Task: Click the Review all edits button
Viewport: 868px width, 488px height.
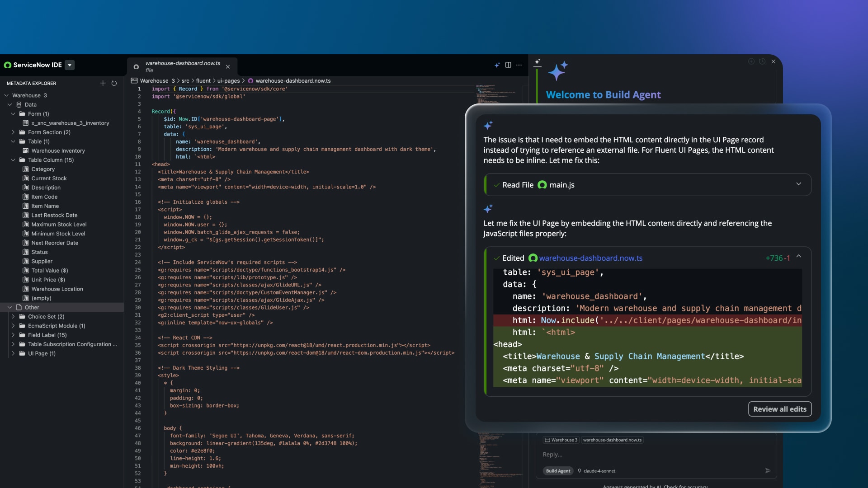Action: pyautogui.click(x=779, y=409)
